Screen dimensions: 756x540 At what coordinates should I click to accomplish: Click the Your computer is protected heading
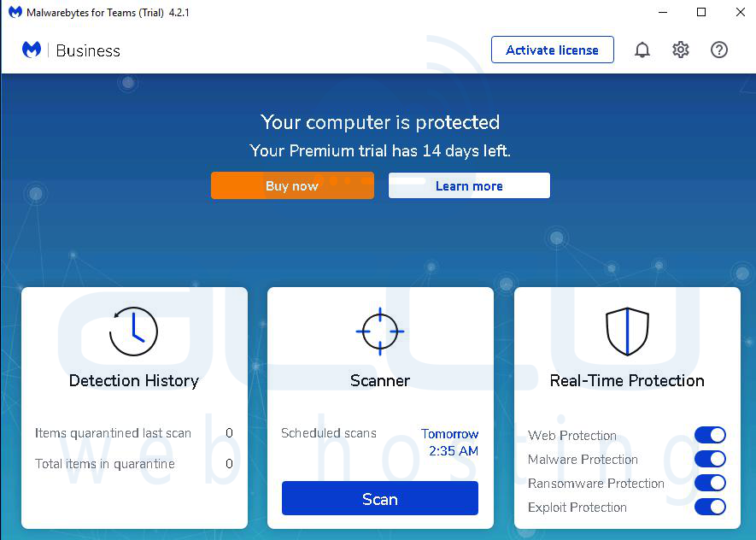point(380,122)
